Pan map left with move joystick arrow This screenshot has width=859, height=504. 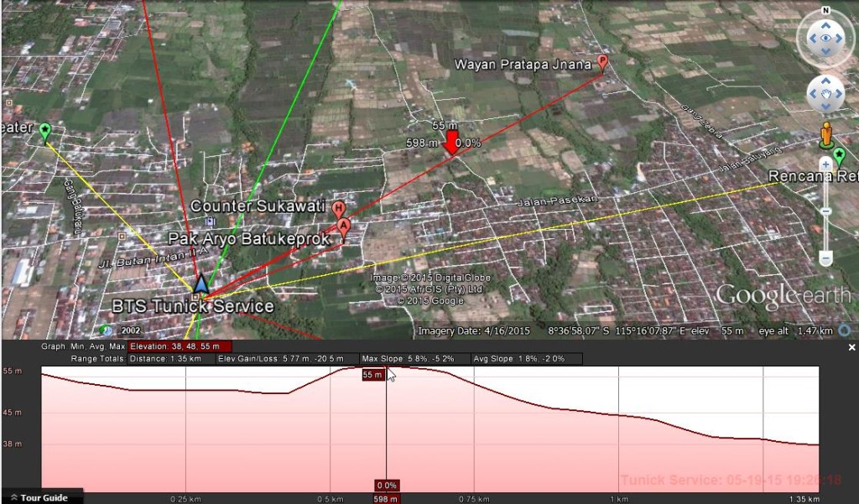click(813, 94)
